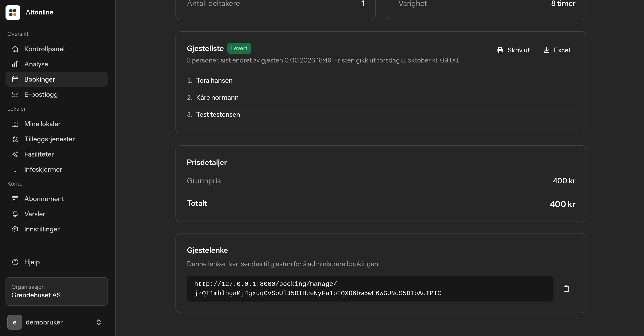Export the guest list to Excel
This screenshot has width=644, height=336.
coord(557,50)
